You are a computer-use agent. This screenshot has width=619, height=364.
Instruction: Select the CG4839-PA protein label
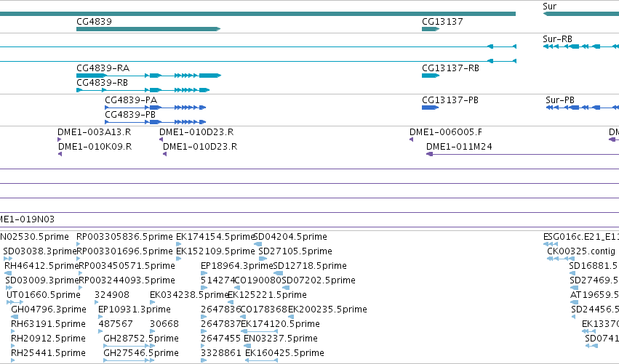(x=131, y=100)
